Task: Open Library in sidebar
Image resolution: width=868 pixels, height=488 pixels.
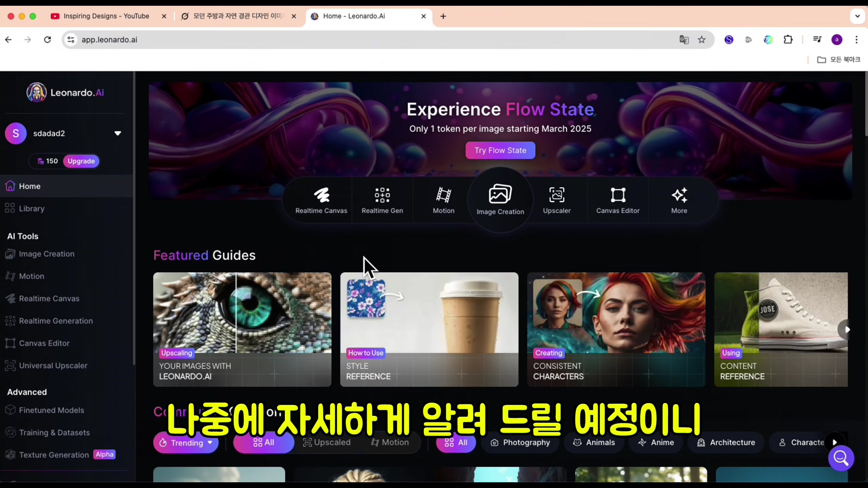Action: pyautogui.click(x=66, y=208)
